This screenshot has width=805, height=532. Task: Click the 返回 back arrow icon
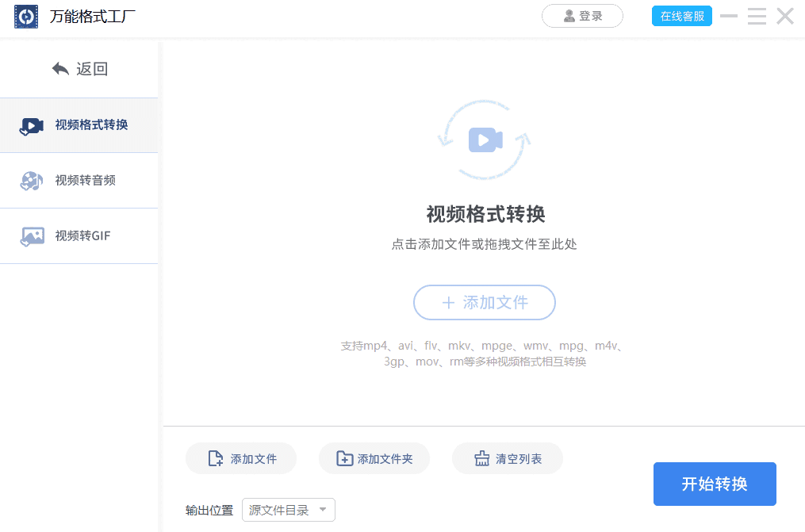59,69
